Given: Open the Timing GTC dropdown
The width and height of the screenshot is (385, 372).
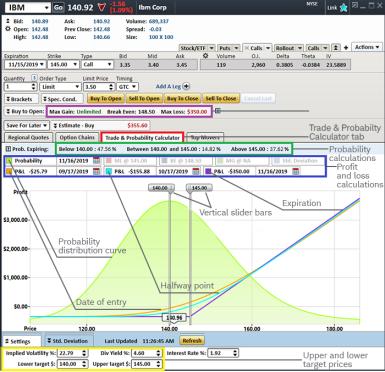Looking at the screenshot, I should [x=127, y=87].
